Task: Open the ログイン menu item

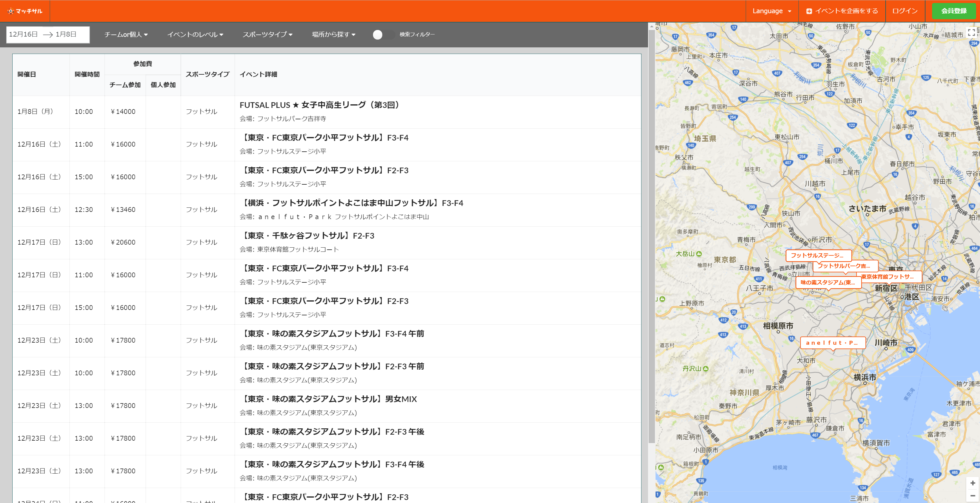Action: tap(905, 11)
